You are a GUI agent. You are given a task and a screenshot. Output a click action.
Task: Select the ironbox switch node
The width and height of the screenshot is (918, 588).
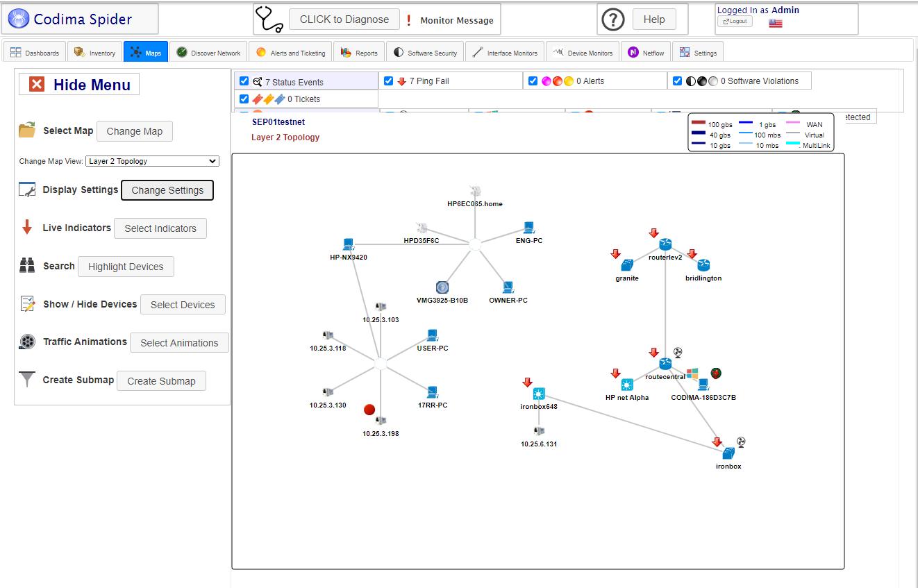728,453
